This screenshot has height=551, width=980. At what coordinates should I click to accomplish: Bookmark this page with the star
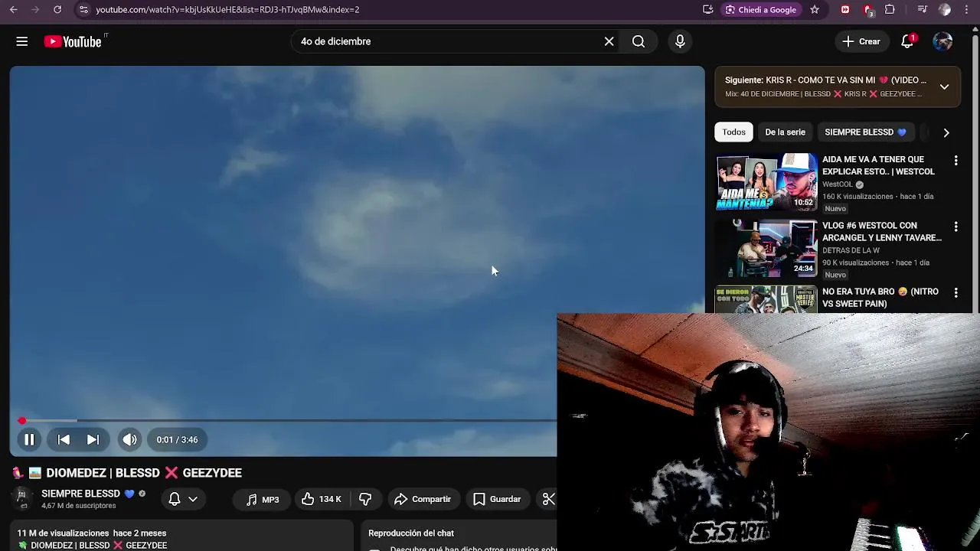click(815, 9)
